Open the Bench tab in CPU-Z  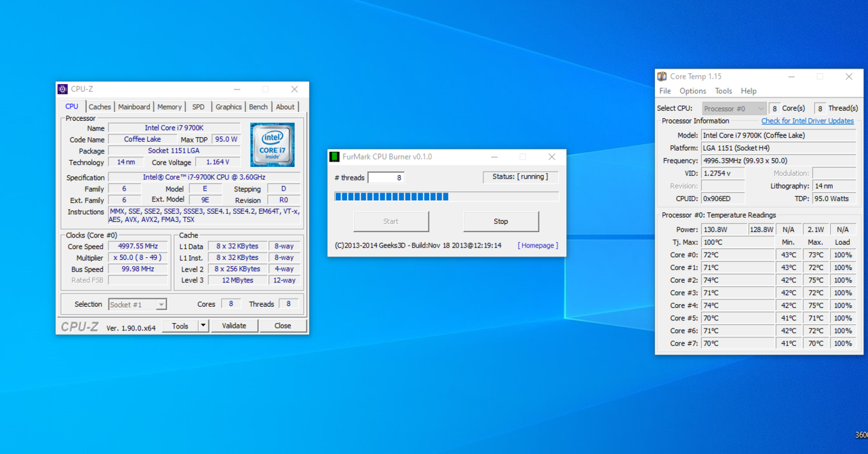tap(258, 107)
